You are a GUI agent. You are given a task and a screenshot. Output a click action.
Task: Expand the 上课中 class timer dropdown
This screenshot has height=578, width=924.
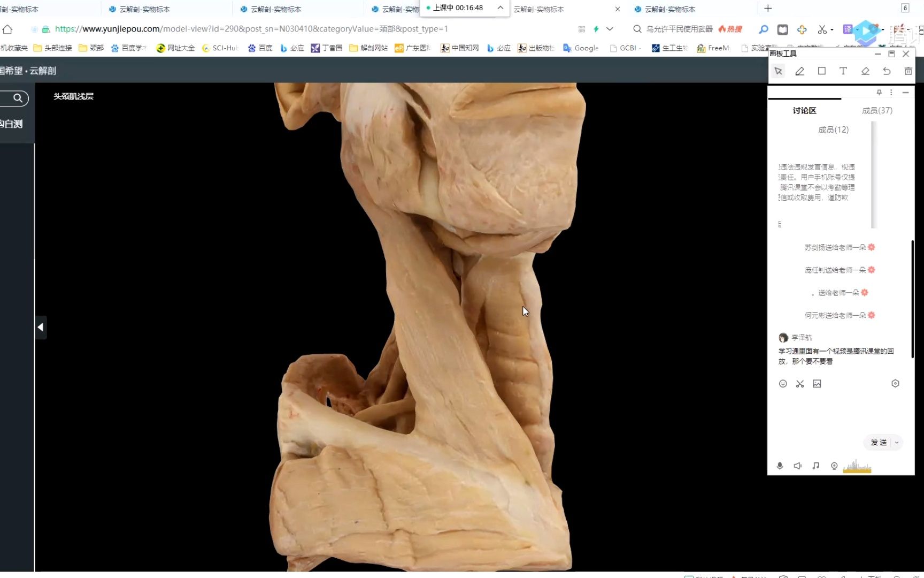coord(500,7)
